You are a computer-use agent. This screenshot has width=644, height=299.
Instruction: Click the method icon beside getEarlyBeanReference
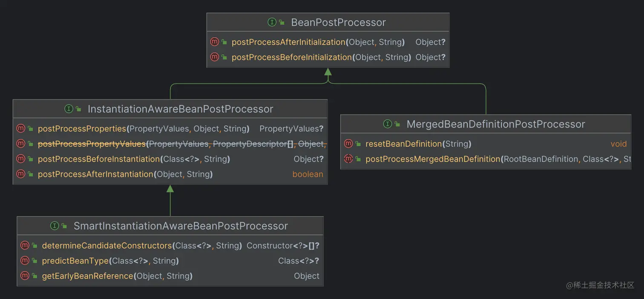pos(25,276)
